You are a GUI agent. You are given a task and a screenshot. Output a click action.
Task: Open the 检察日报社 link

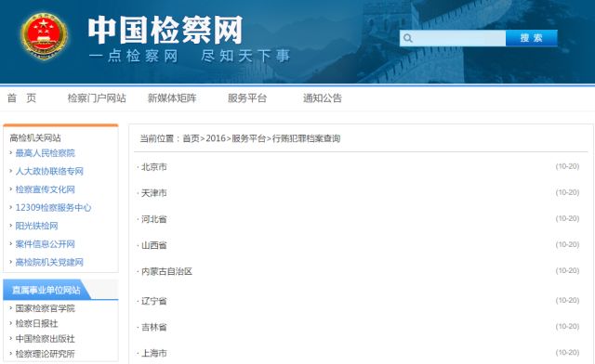(36, 323)
